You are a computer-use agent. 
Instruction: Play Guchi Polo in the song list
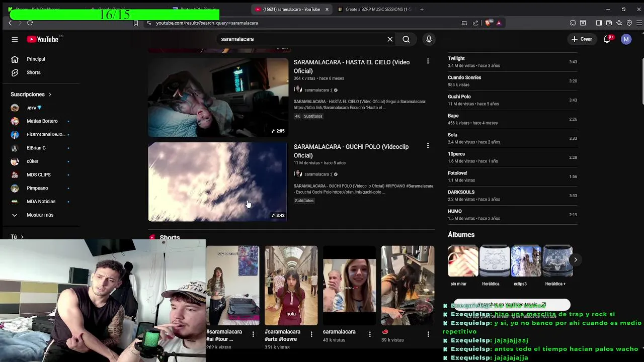tap(512, 100)
